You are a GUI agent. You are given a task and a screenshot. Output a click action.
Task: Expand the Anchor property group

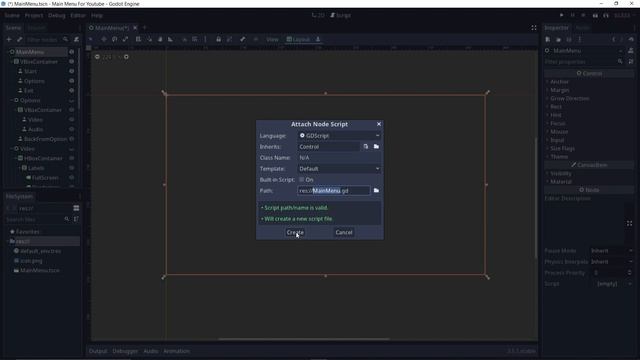click(x=558, y=82)
